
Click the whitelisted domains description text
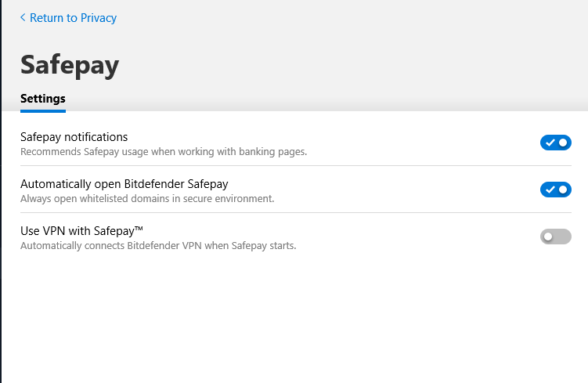point(147,199)
